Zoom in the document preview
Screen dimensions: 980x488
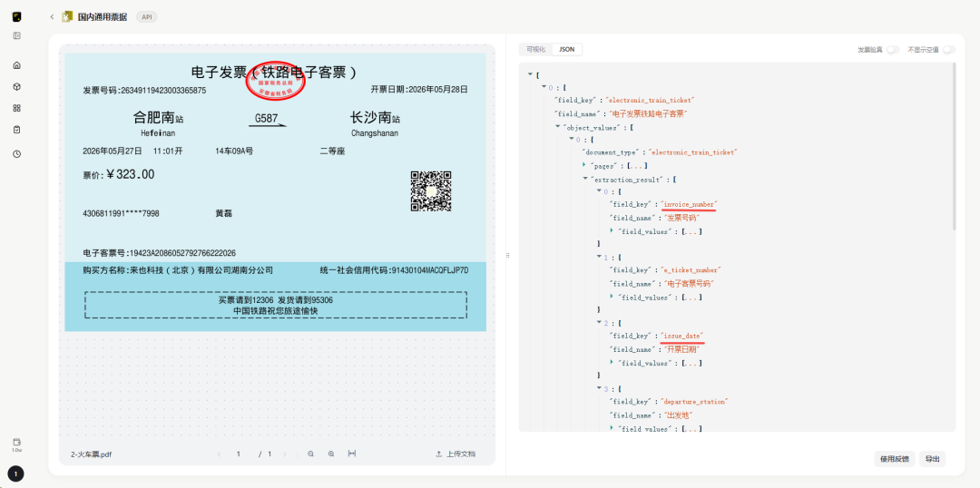[331, 454]
